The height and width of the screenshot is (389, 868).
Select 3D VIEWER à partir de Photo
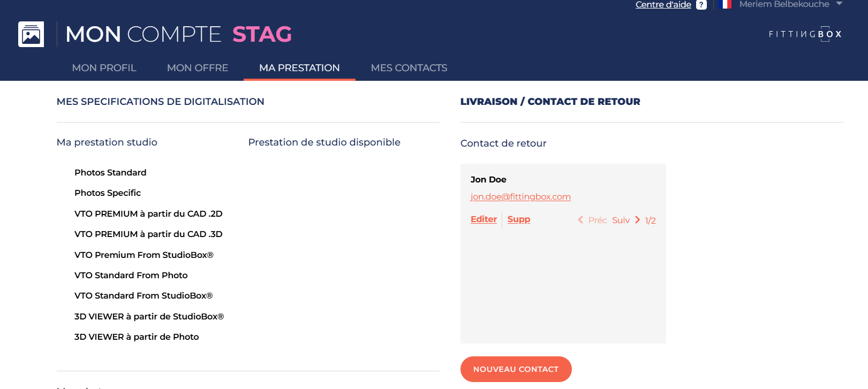pyautogui.click(x=137, y=337)
